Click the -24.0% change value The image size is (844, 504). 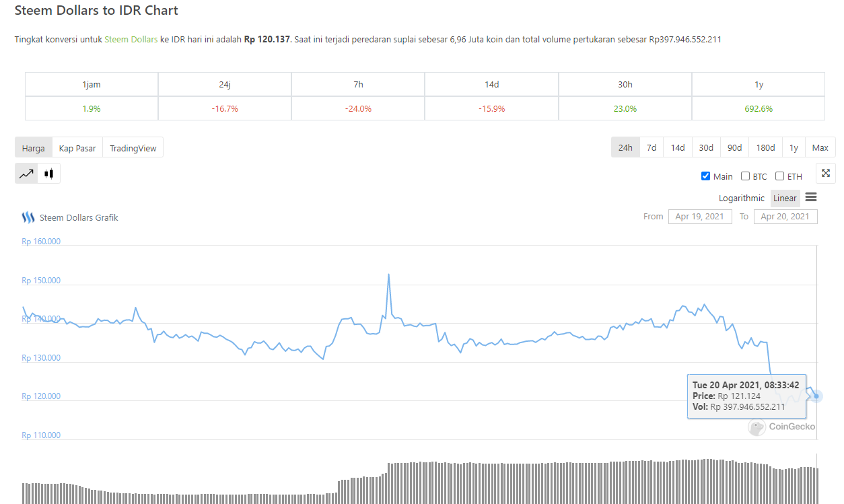[x=358, y=108]
